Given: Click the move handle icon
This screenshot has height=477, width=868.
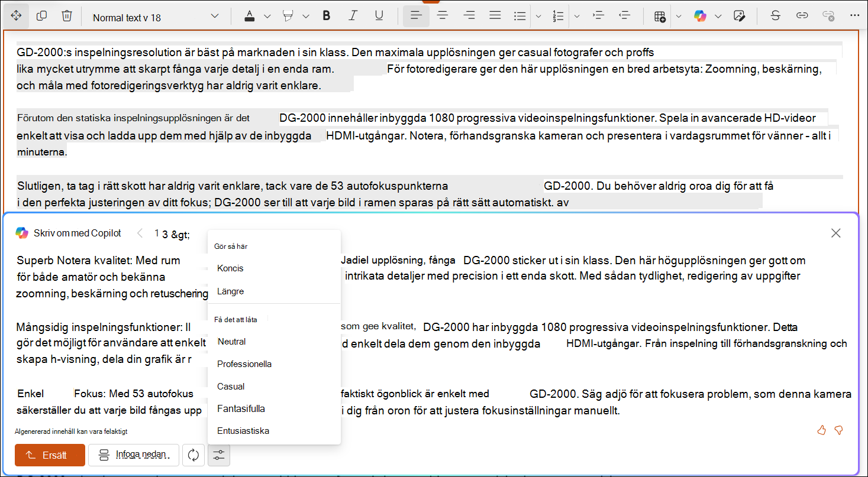Looking at the screenshot, I should (x=16, y=16).
